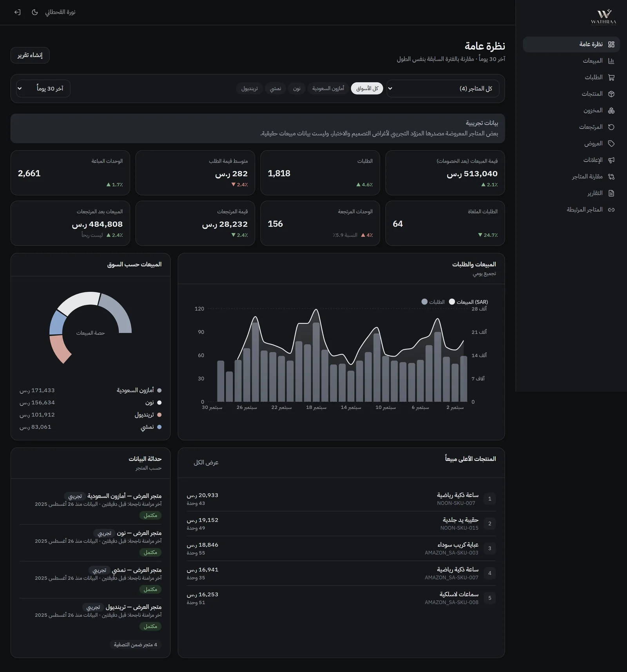The width and height of the screenshot is (627, 672).
Task: Click the chevron on the stores selector
Action: [x=390, y=89]
